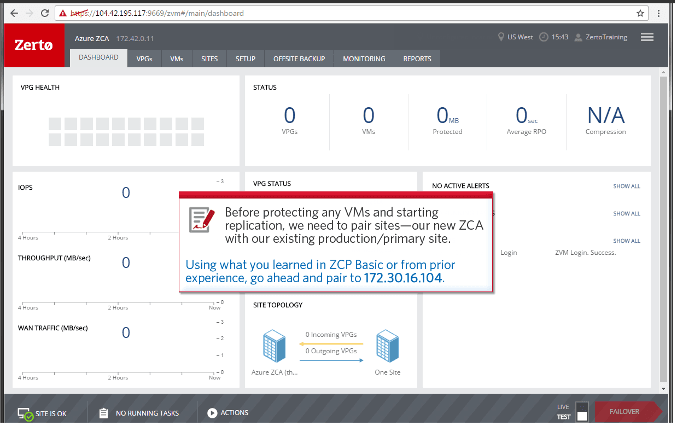Click the first VPG Health placeholder square
675x424 pixels.
(55, 124)
